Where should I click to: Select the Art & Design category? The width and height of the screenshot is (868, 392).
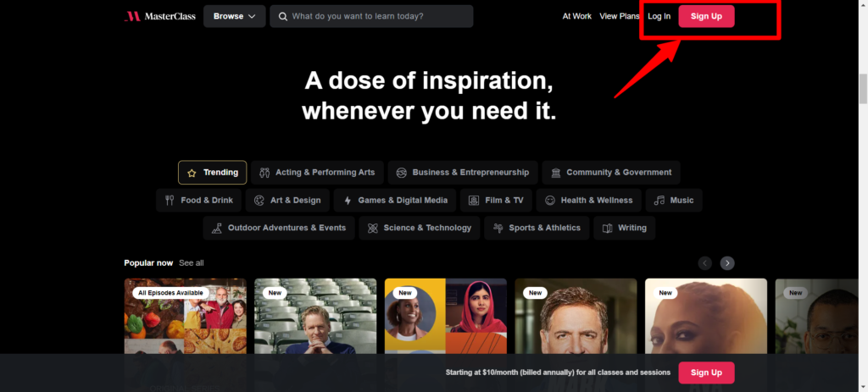[287, 200]
